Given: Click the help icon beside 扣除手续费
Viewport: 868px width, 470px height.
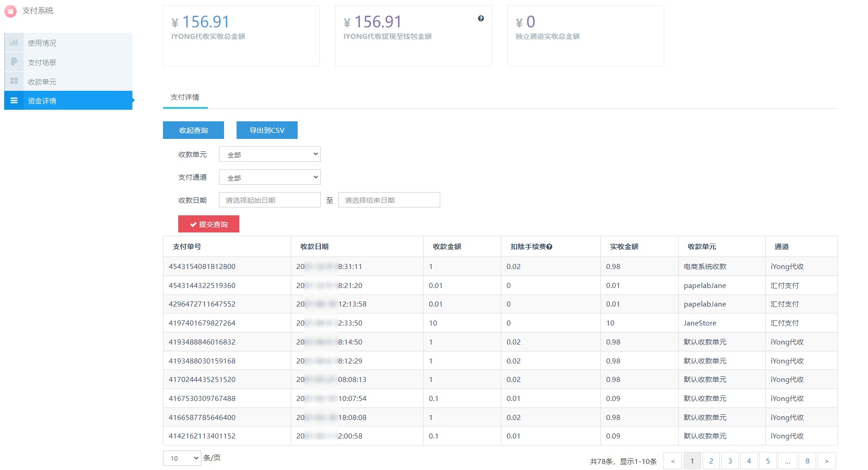Looking at the screenshot, I should (x=550, y=247).
